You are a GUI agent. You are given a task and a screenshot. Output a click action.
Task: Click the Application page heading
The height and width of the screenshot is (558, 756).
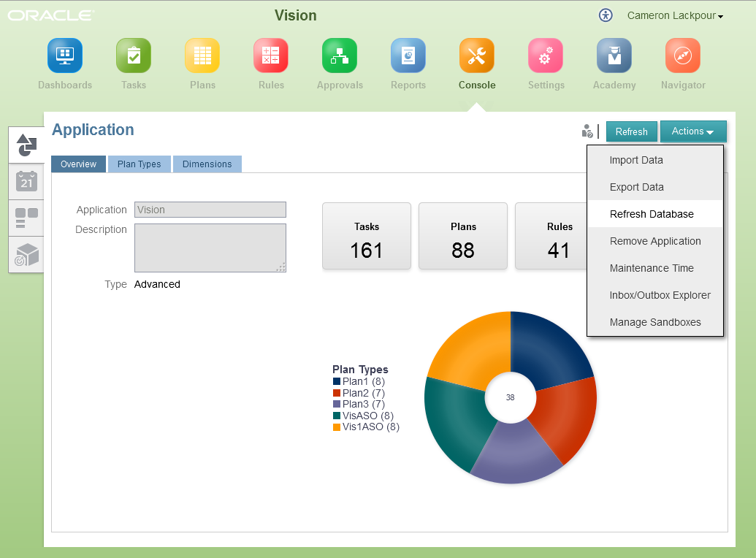(x=93, y=130)
